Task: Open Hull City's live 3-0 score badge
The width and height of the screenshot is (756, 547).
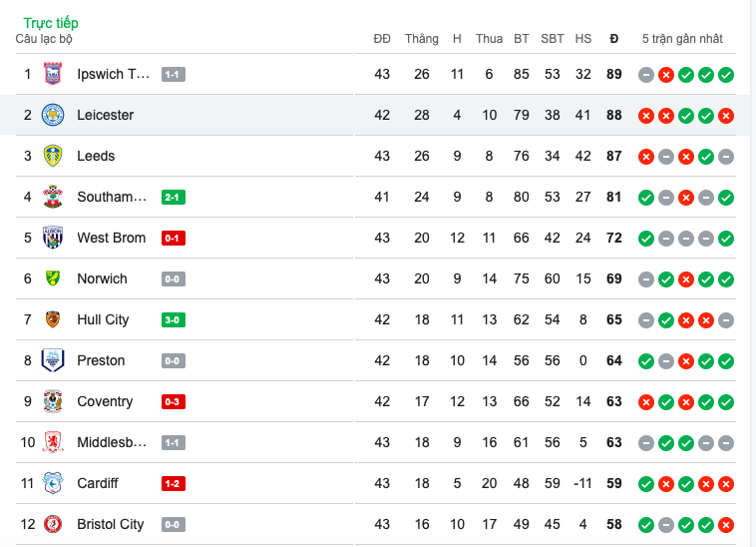Action: (x=174, y=320)
